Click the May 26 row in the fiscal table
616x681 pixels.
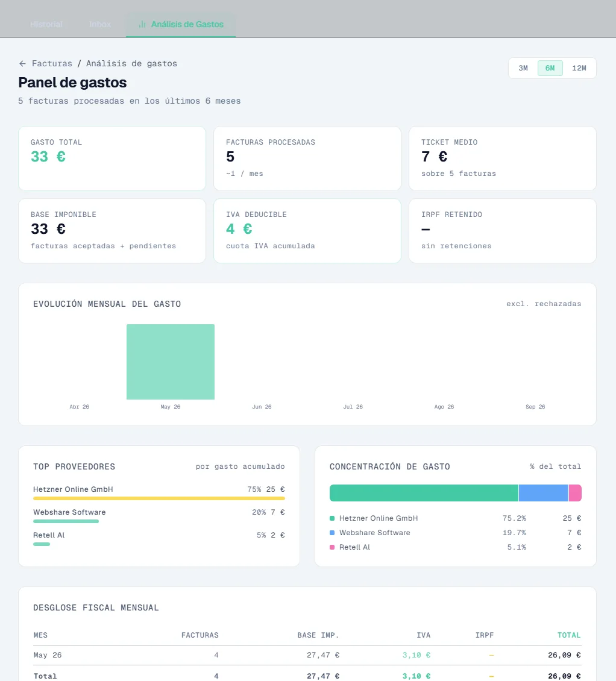point(307,655)
